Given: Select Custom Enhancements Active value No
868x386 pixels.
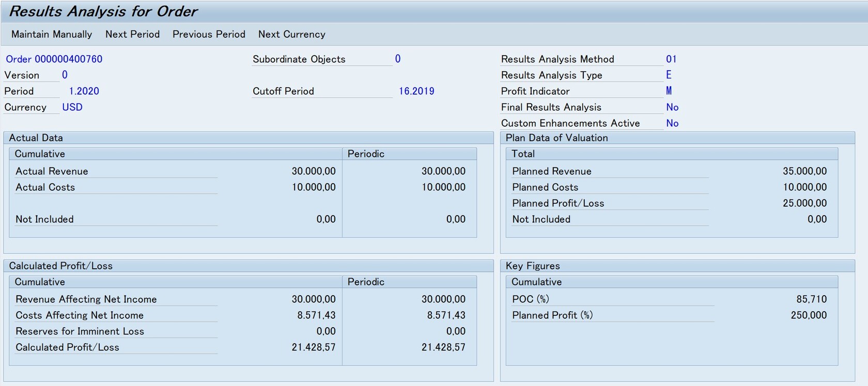Looking at the screenshot, I should pyautogui.click(x=672, y=123).
